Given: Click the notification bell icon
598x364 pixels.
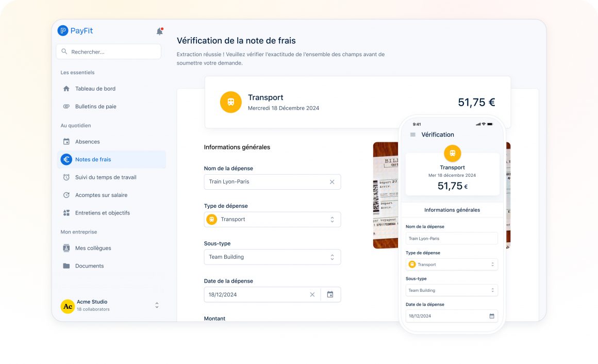Looking at the screenshot, I should click(x=159, y=31).
